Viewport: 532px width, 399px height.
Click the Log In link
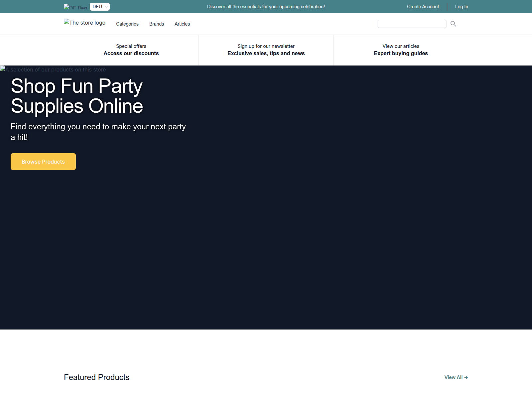[x=461, y=7]
